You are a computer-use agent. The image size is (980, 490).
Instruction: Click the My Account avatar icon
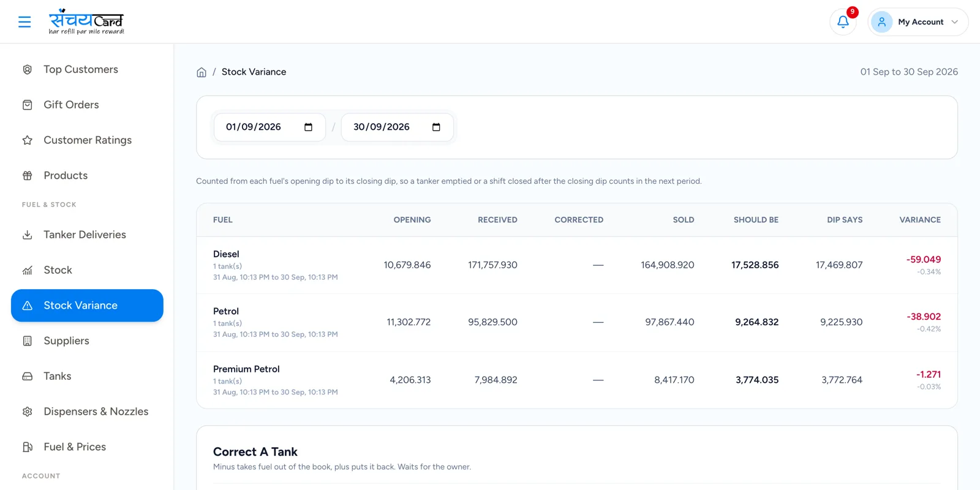(x=881, y=22)
